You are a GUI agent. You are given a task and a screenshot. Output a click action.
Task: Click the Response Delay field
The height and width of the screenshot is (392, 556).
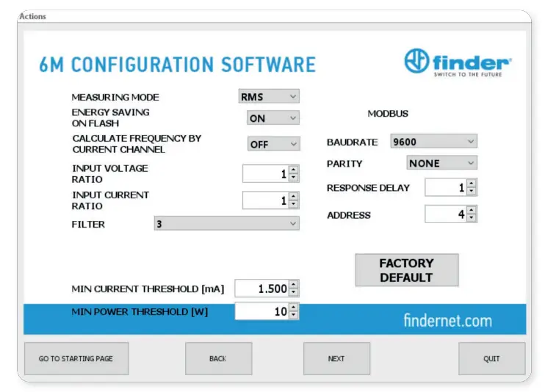446,187
